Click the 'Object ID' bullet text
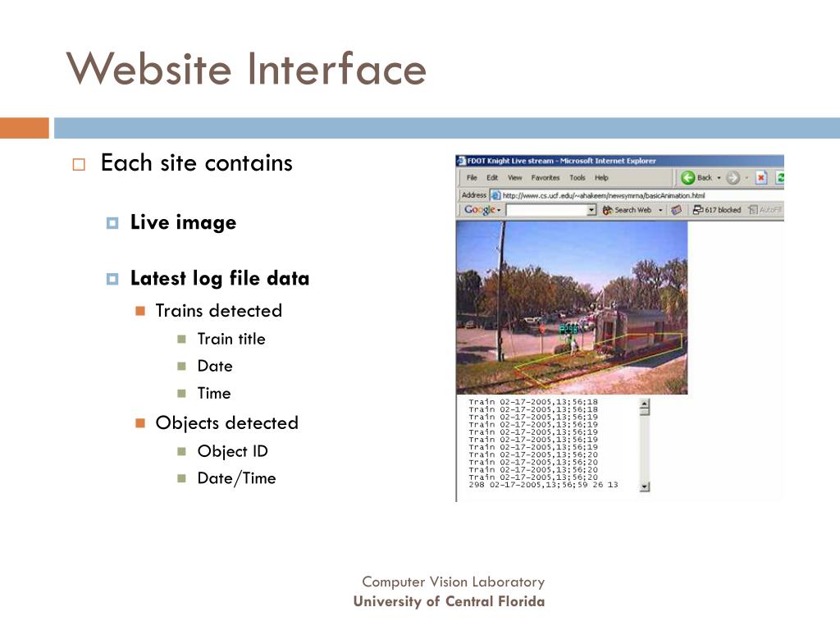The width and height of the screenshot is (840, 630). [232, 451]
